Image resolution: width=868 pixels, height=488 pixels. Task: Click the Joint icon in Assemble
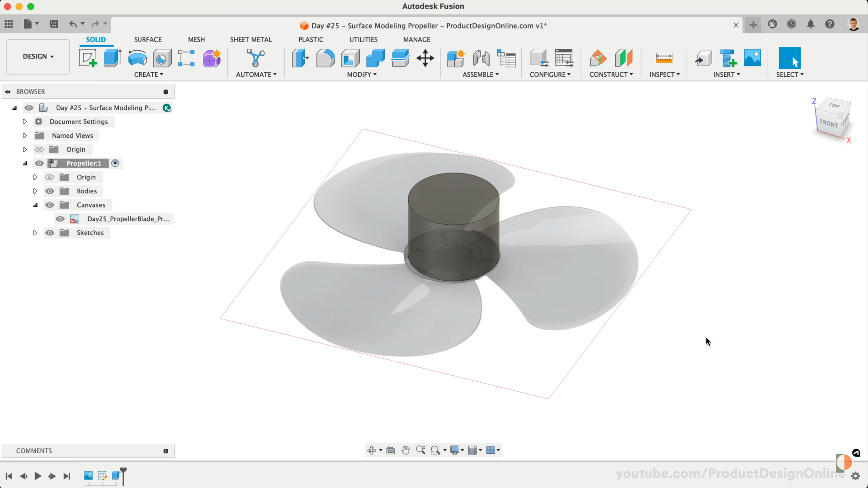tap(481, 58)
